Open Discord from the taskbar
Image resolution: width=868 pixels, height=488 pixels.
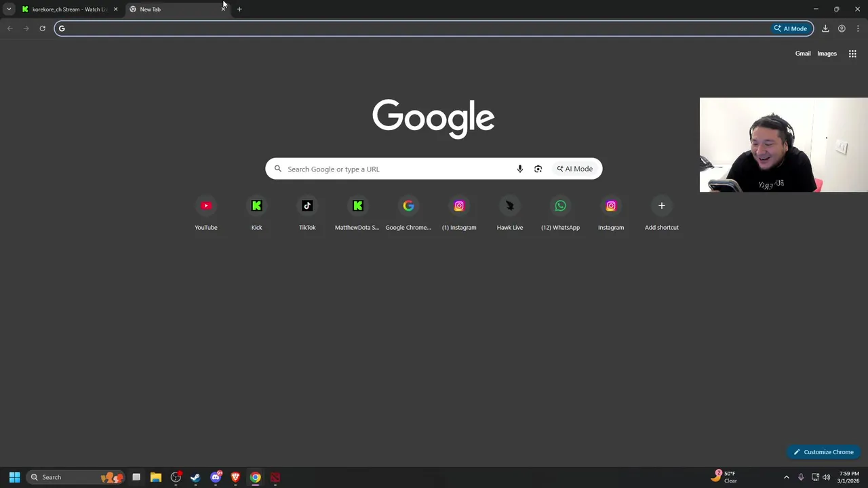pos(216,477)
